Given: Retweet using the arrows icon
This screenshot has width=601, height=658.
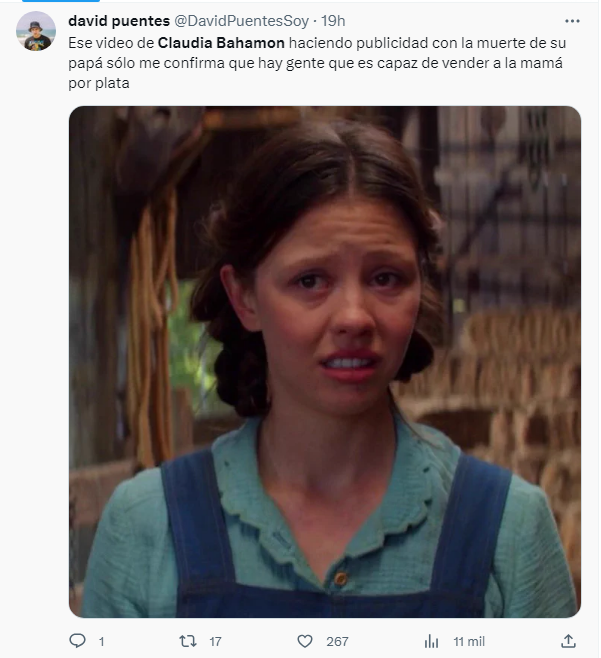Looking at the screenshot, I should tap(188, 641).
